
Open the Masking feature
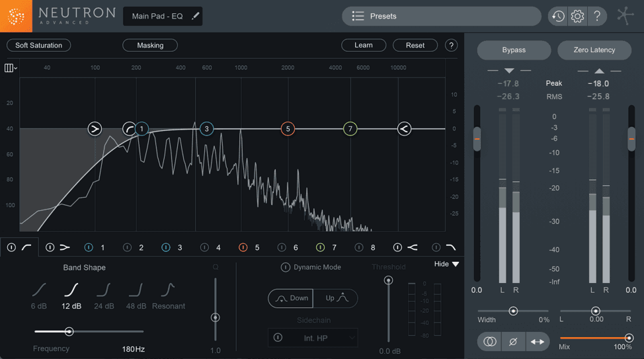coord(150,45)
